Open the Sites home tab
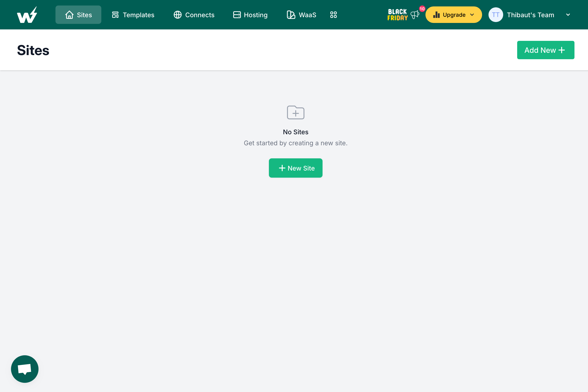588x392 pixels. click(78, 15)
